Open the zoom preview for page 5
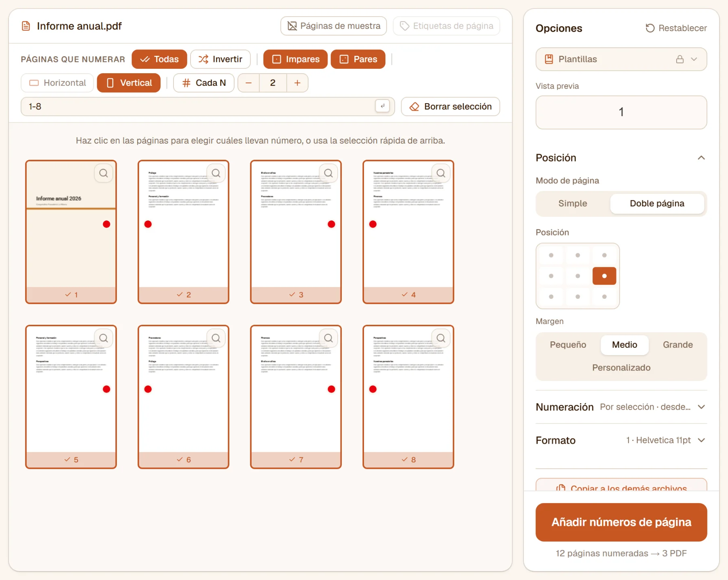This screenshot has height=580, width=728. tap(104, 338)
